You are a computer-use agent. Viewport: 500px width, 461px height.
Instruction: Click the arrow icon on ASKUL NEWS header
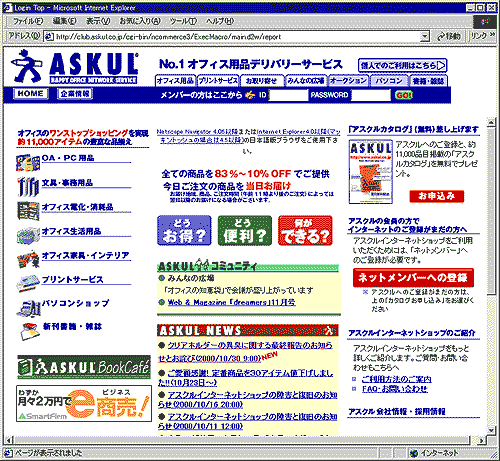tap(329, 330)
